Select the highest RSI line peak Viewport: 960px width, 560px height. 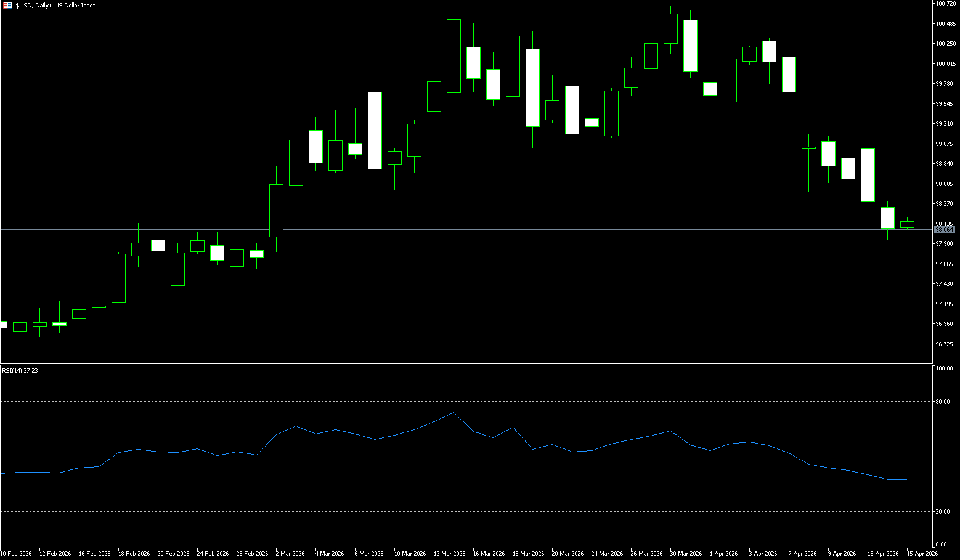(x=454, y=412)
